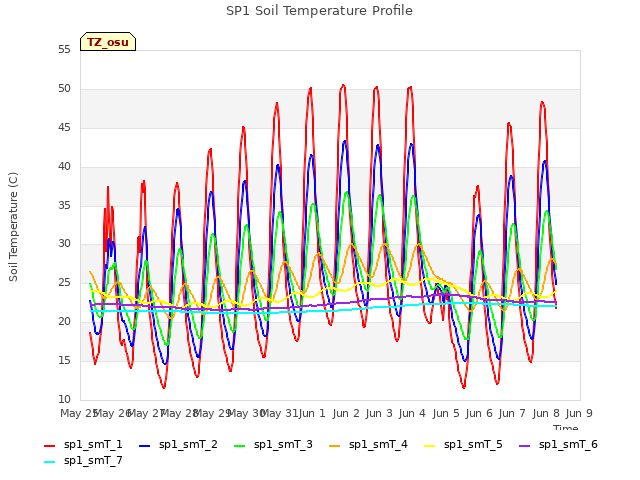Click the 20 y-axis tick label
640x480 pixels.
pyautogui.click(x=64, y=322)
